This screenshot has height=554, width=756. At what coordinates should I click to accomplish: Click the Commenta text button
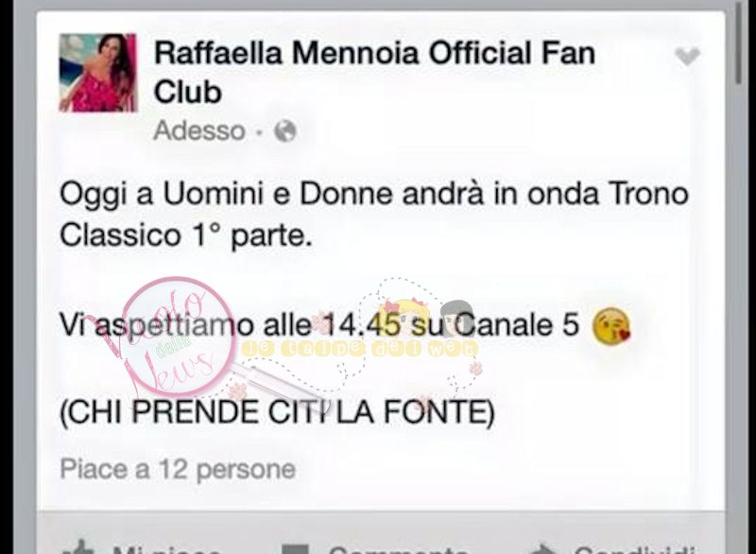(x=398, y=549)
